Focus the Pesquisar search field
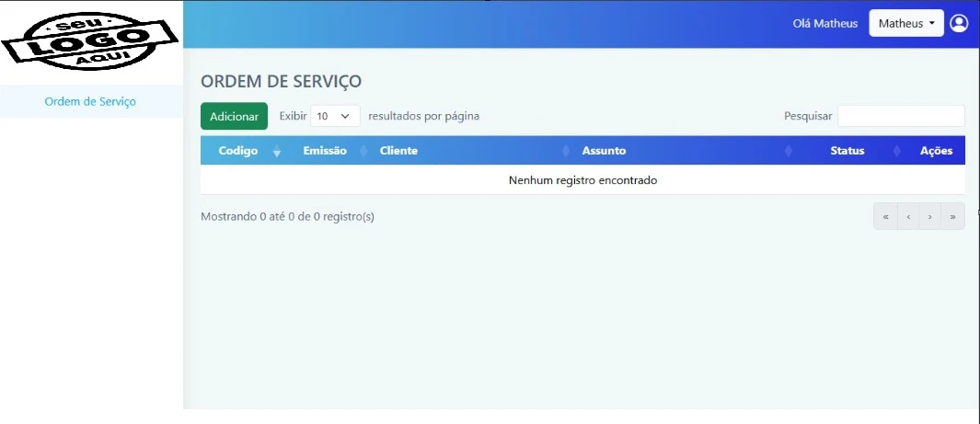This screenshot has height=424, width=980. pos(900,116)
